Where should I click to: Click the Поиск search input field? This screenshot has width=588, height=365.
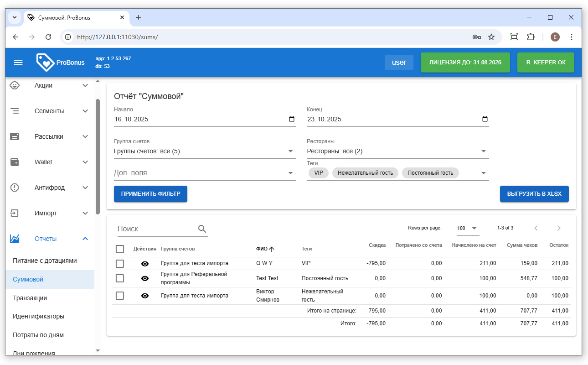pyautogui.click(x=155, y=229)
